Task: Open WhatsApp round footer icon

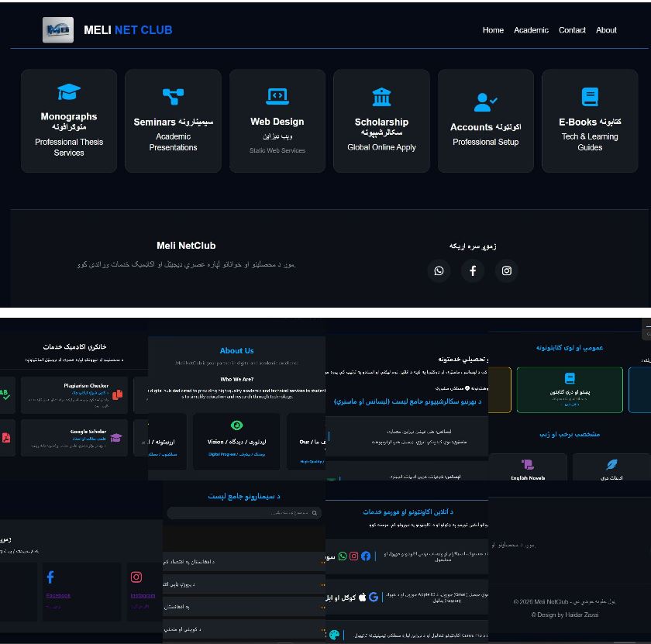Action: coord(439,271)
